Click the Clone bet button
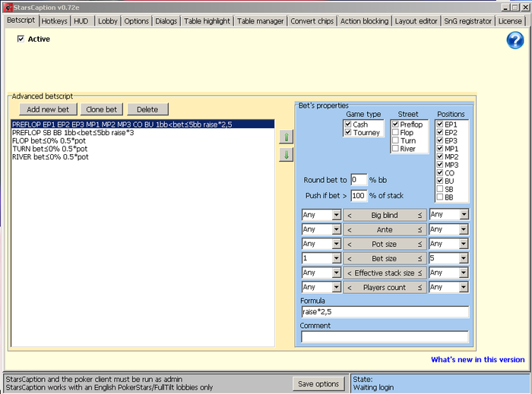The height and width of the screenshot is (394, 532). click(x=101, y=109)
